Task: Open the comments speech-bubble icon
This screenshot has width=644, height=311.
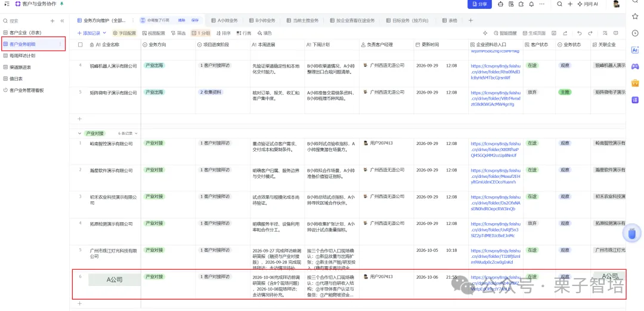Action: pyautogui.click(x=616, y=33)
